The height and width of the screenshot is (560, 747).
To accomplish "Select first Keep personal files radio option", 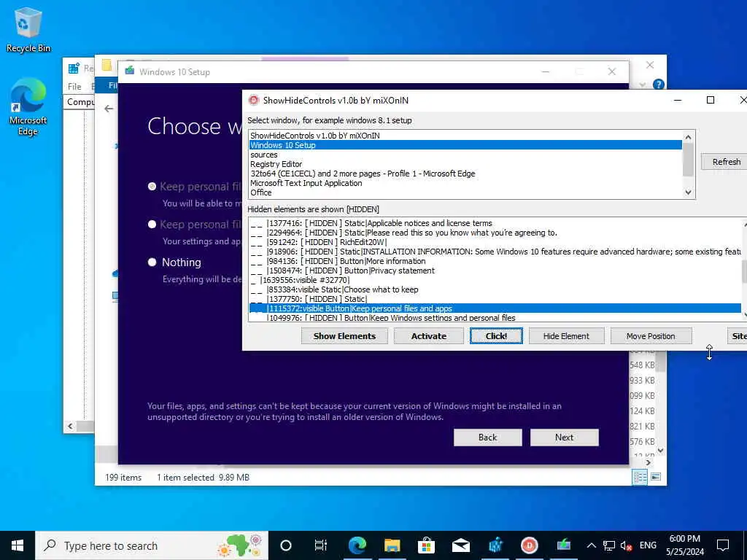I will click(152, 186).
